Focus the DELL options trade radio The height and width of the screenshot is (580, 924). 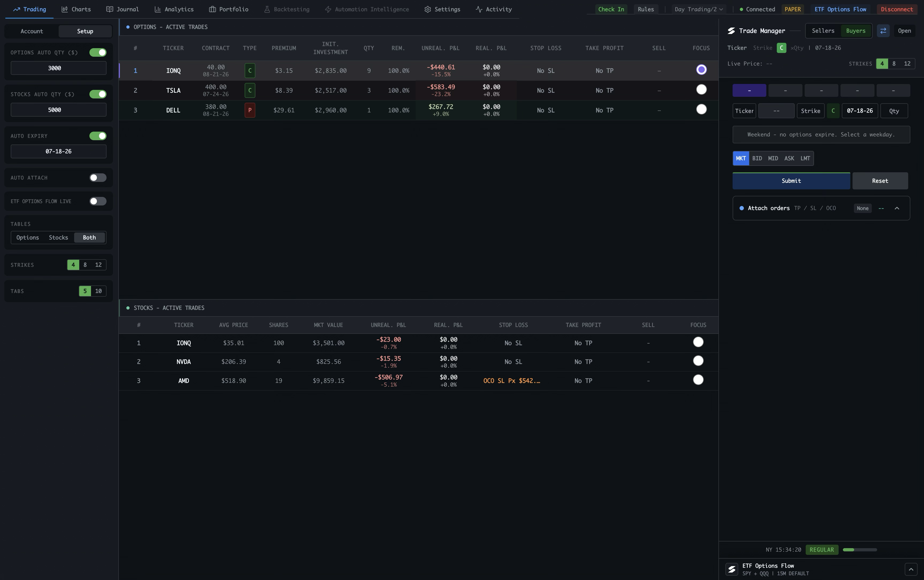click(701, 109)
